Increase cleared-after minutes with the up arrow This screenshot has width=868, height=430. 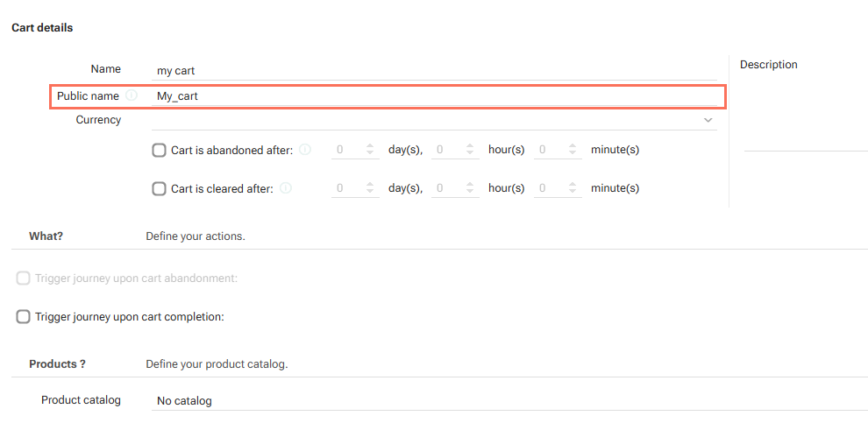[x=573, y=185]
